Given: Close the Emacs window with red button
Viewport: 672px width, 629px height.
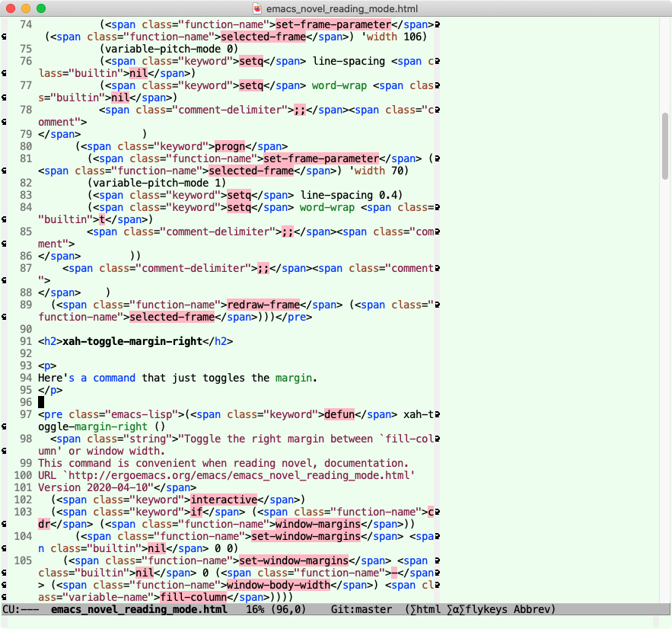Looking at the screenshot, I should point(11,8).
